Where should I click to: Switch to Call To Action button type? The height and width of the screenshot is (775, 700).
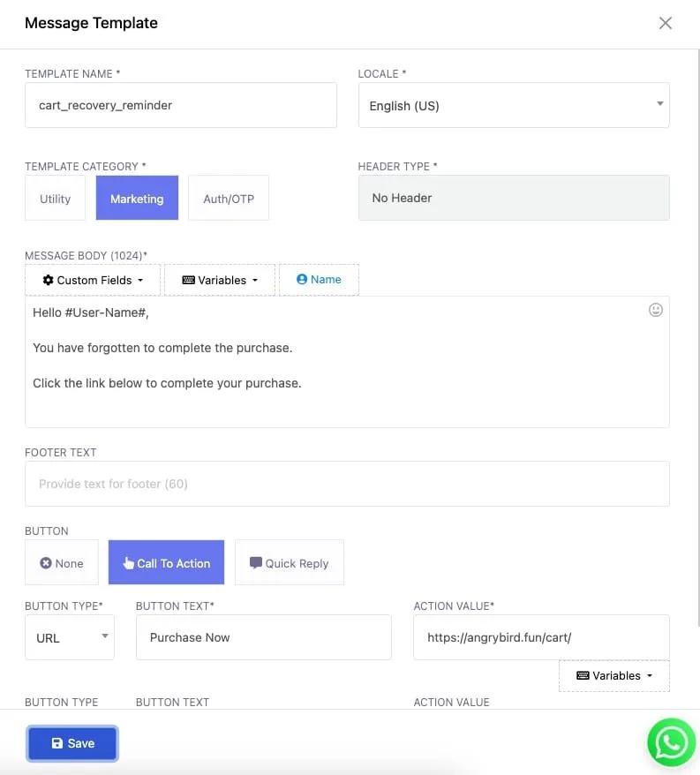[166, 562]
